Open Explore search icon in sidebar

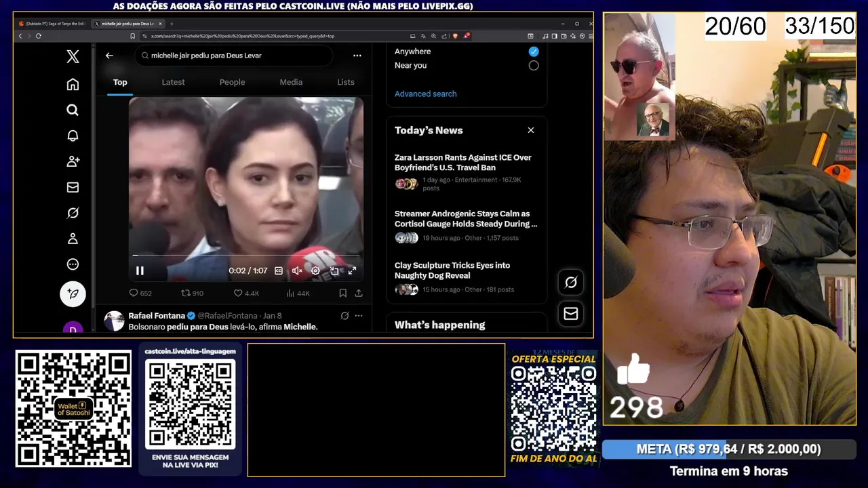coord(73,110)
